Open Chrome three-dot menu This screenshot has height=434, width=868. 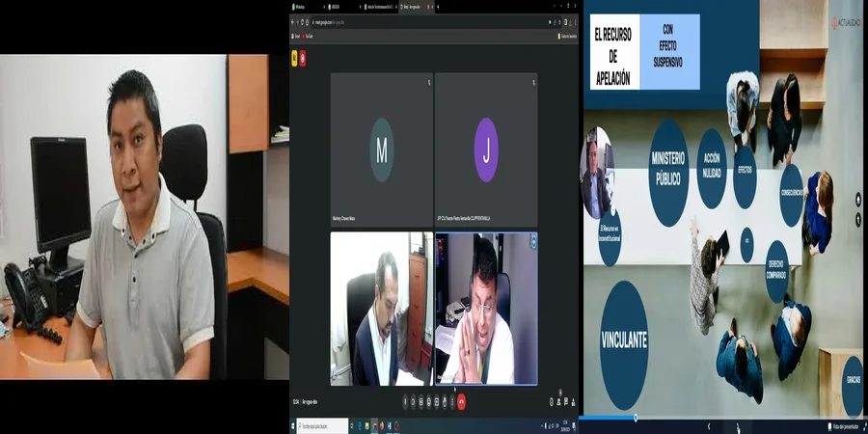575,22
